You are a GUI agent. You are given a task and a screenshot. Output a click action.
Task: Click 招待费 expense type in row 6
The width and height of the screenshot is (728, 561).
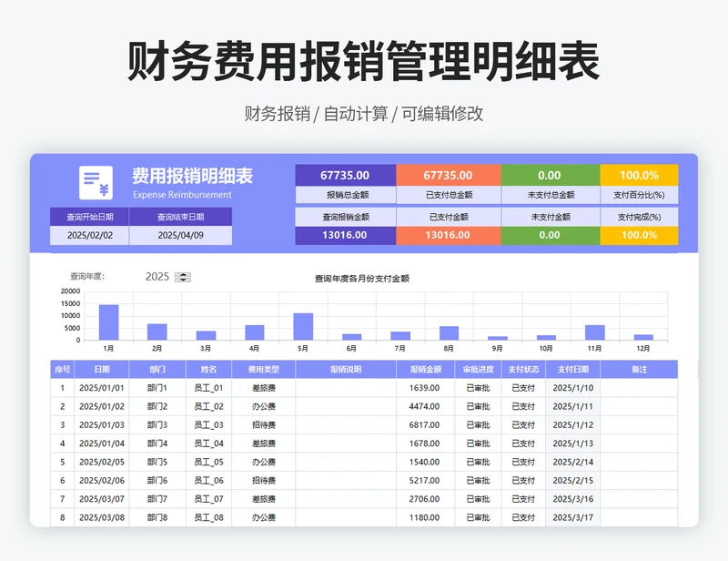pyautogui.click(x=263, y=481)
